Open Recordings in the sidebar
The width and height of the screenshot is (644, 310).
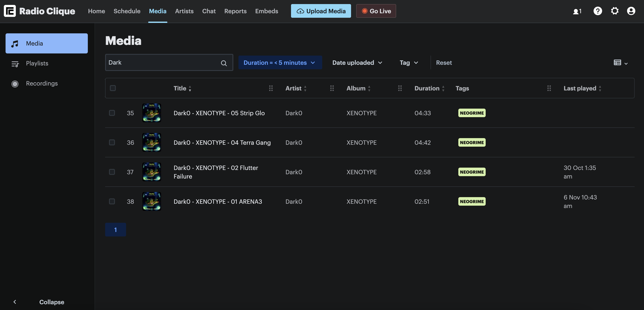pyautogui.click(x=42, y=83)
